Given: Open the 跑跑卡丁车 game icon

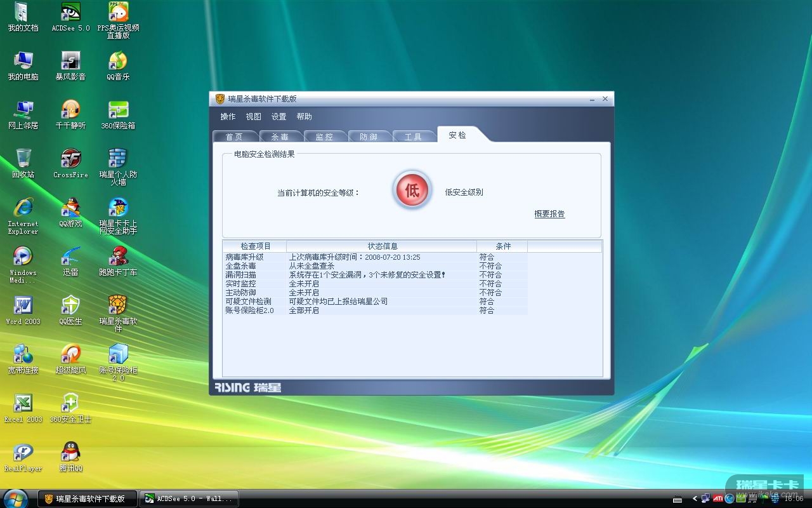Looking at the screenshot, I should 118,262.
